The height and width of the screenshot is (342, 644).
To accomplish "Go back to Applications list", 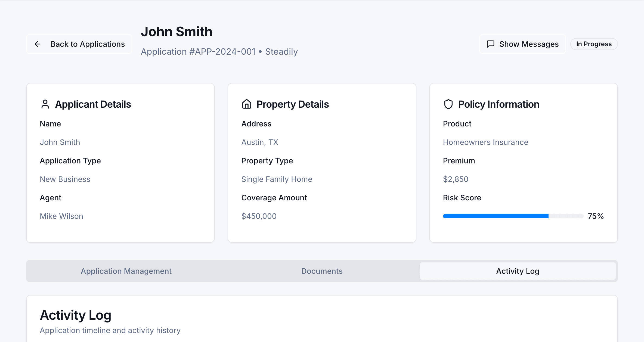I will (x=79, y=44).
